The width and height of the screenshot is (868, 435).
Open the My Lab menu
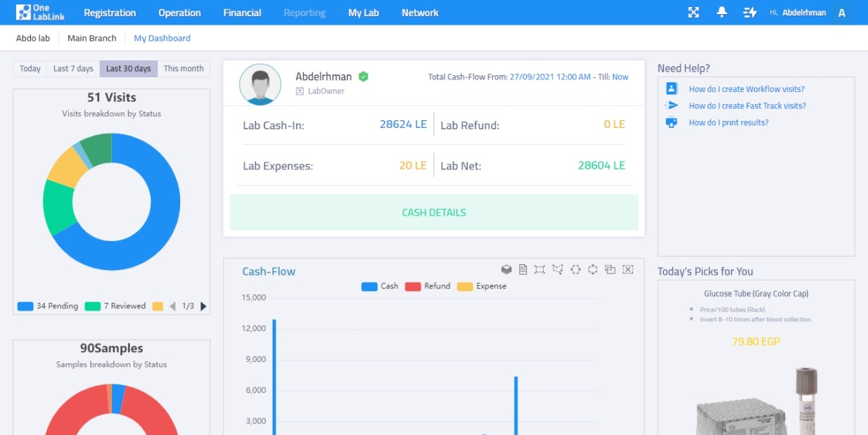tap(364, 13)
